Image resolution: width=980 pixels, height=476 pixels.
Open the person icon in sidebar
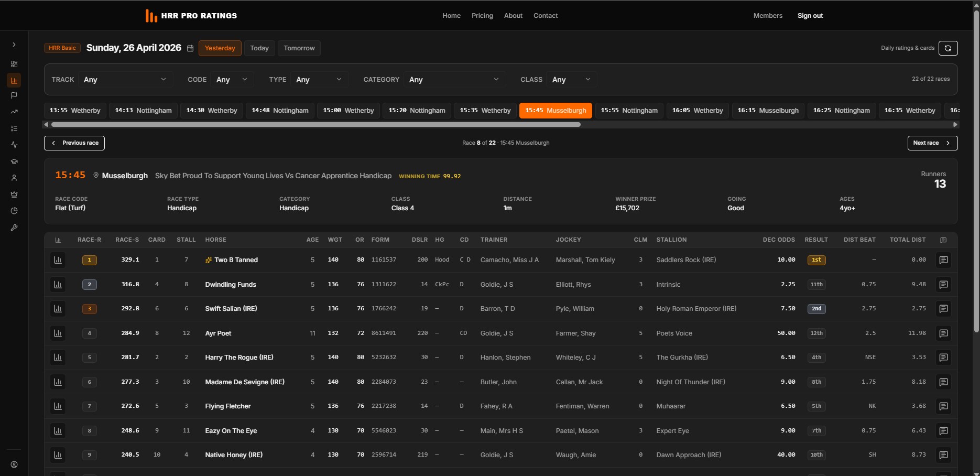click(x=14, y=178)
